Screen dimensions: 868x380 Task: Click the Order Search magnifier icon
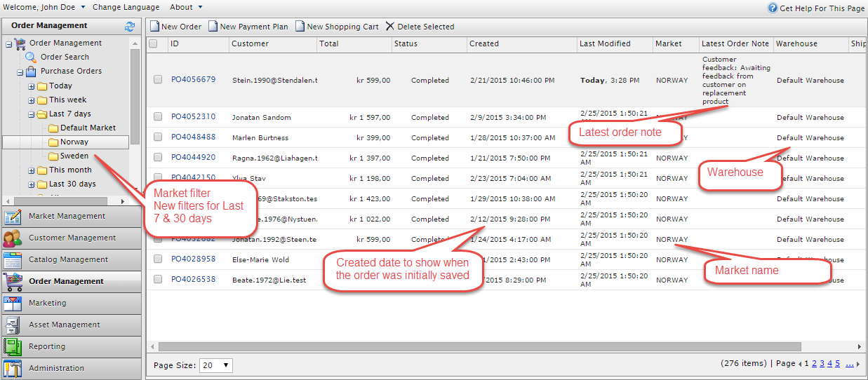tap(31, 57)
